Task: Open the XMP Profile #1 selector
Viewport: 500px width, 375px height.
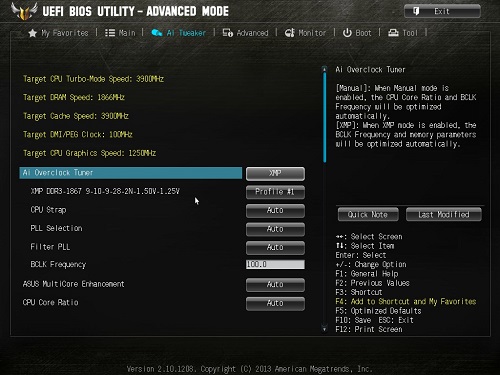Action: 275,192
